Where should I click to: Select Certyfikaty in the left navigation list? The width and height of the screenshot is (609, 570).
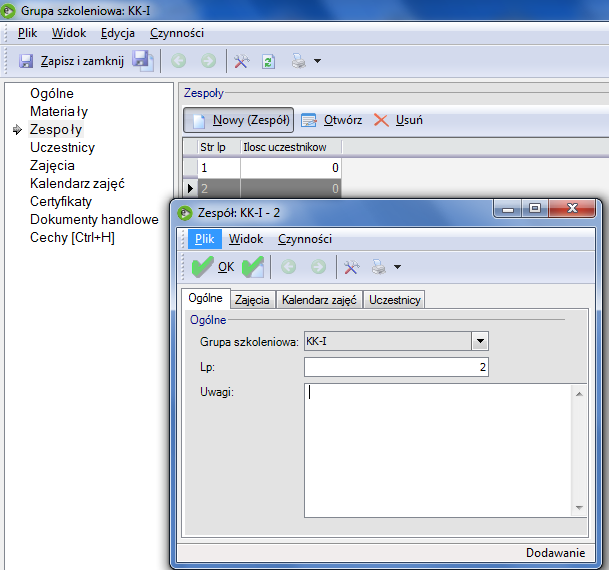(61, 201)
